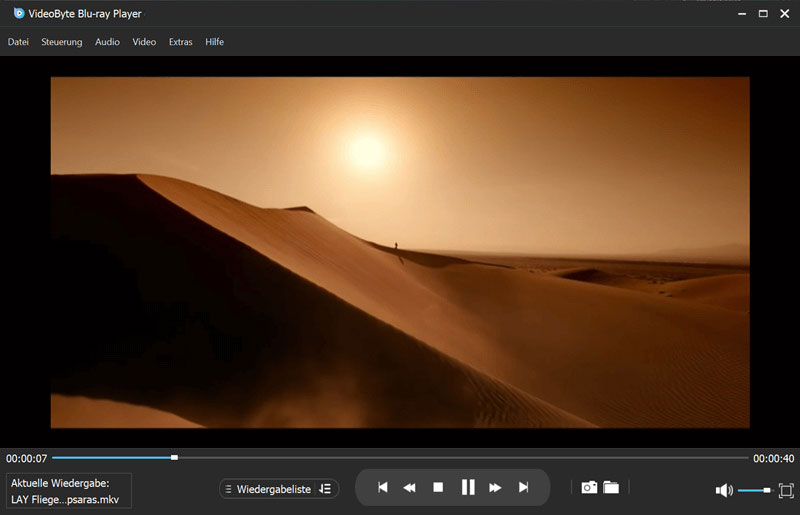Click the volume slider handle
Screen dimensions: 800x515
pos(767,490)
